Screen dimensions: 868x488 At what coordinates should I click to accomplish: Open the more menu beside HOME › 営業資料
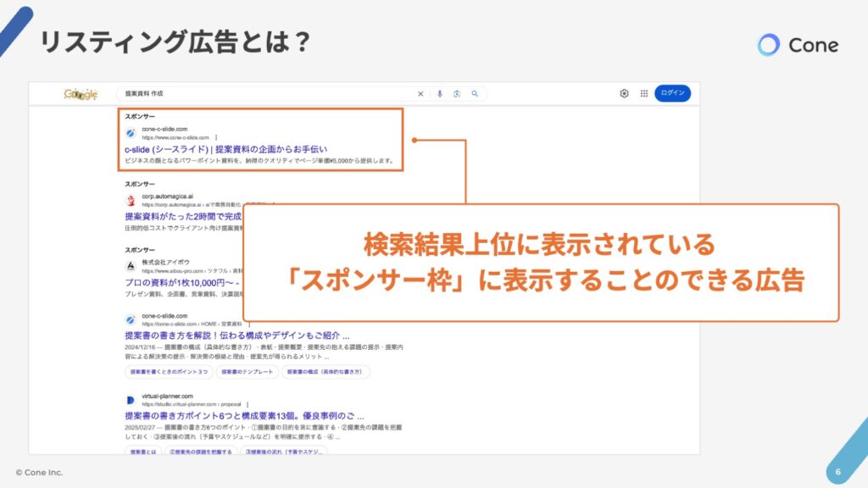click(250, 324)
